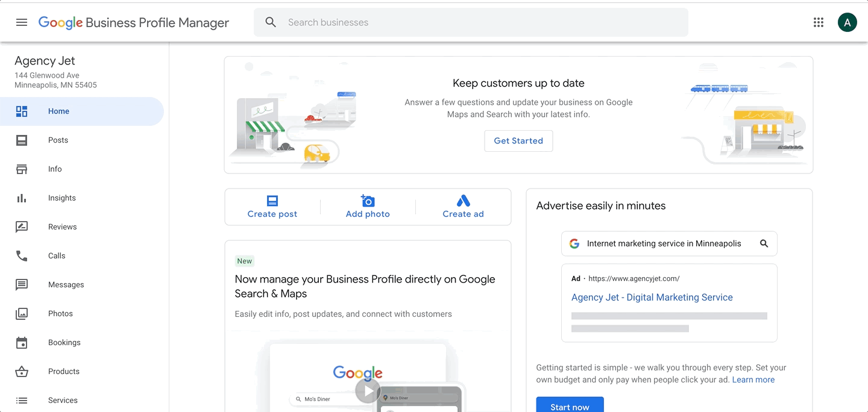Click the search magnifier icon
This screenshot has width=868, height=412.
pos(271,22)
